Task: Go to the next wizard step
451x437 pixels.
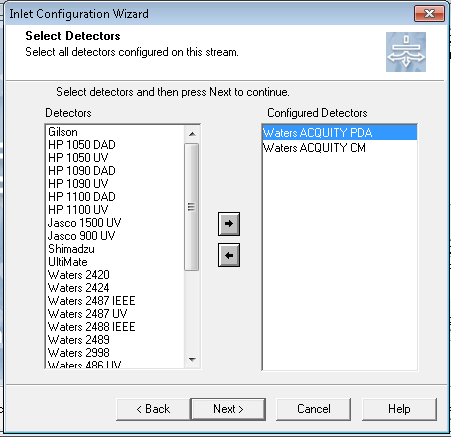Action: pyautogui.click(x=228, y=409)
